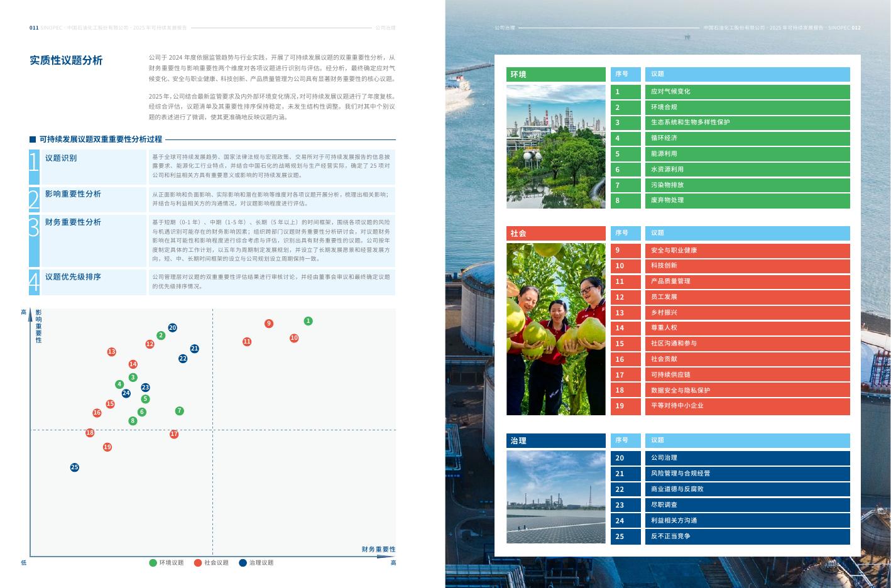Select the 风险管理与合规经营 table row
891x588 pixels.
pyautogui.click(x=730, y=474)
